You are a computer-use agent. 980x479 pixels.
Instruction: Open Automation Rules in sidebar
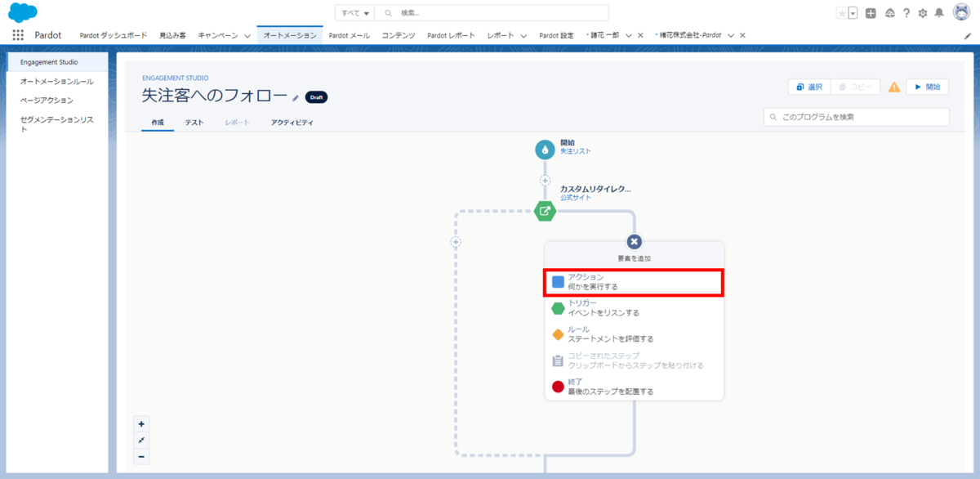point(57,82)
